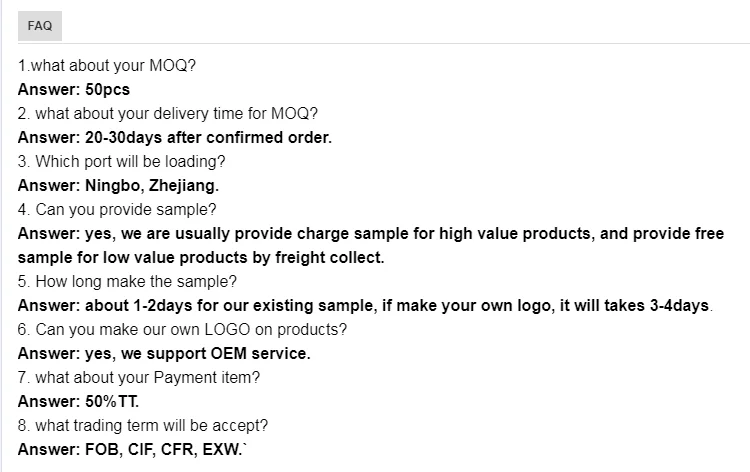This screenshot has width=750, height=472.
Task: Click the question about making own LOGO
Action: (183, 330)
